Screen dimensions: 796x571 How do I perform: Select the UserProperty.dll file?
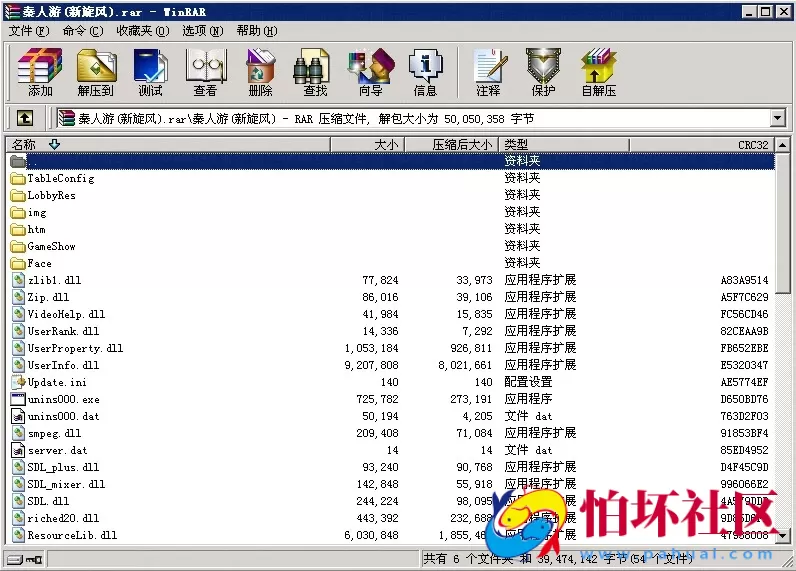pos(68,348)
